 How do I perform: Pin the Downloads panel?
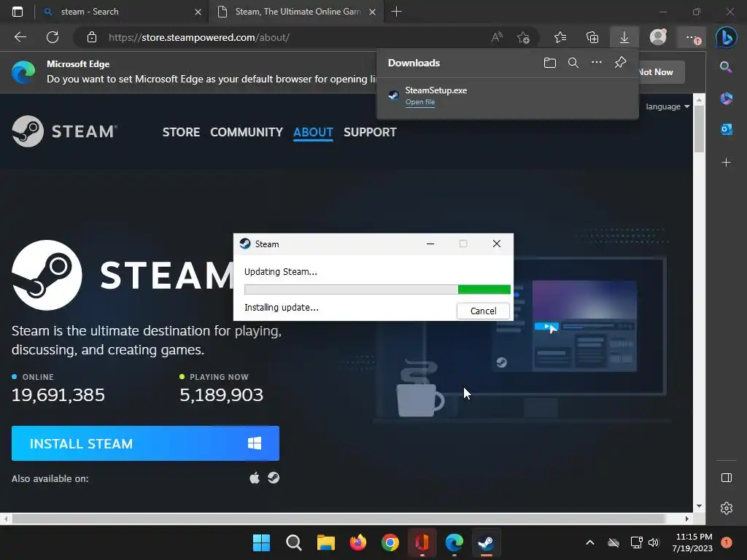[x=620, y=63]
